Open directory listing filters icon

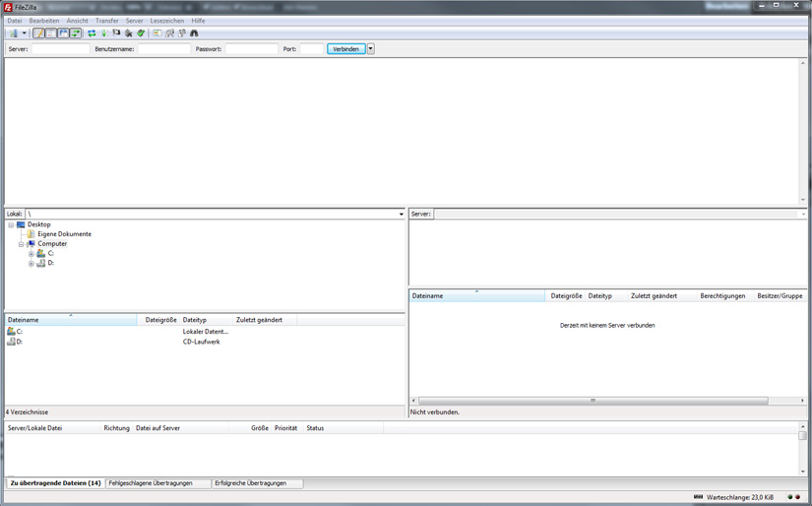(156, 33)
